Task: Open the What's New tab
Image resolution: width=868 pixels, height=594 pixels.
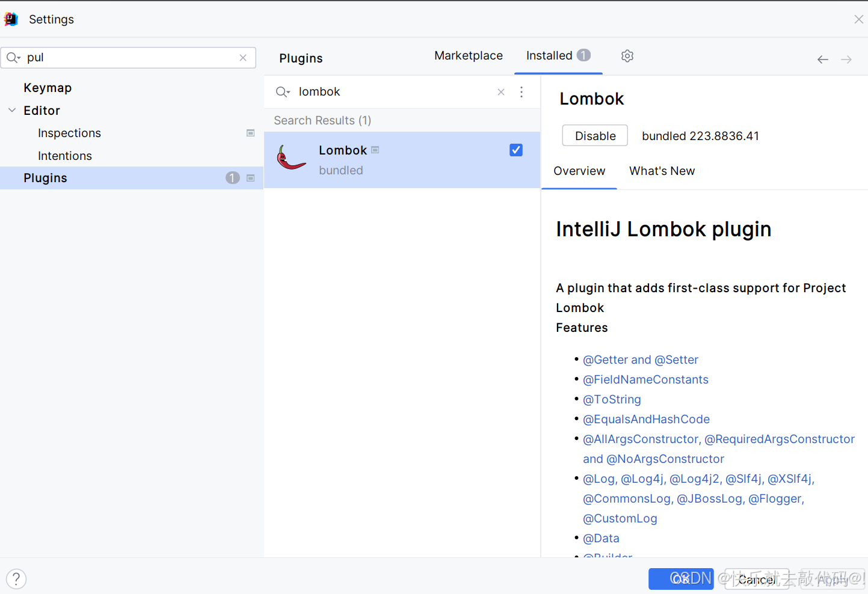Action: 662,171
